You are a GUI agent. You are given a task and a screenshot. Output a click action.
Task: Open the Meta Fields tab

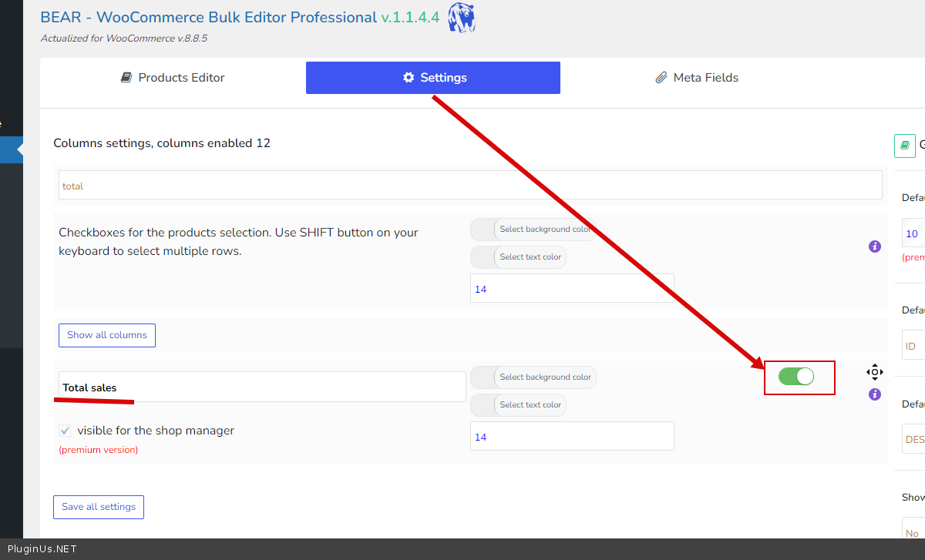[696, 78]
